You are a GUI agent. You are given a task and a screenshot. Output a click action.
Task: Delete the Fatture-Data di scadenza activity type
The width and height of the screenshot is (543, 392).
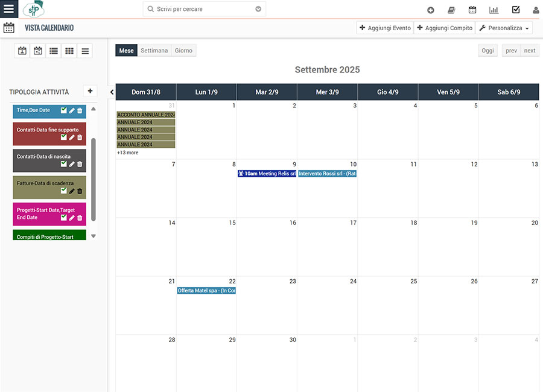(80, 191)
